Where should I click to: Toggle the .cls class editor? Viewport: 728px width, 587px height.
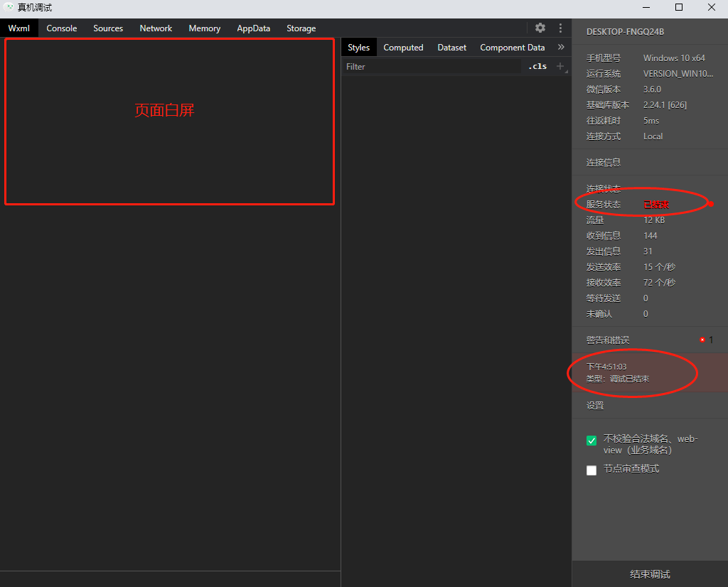(x=537, y=66)
